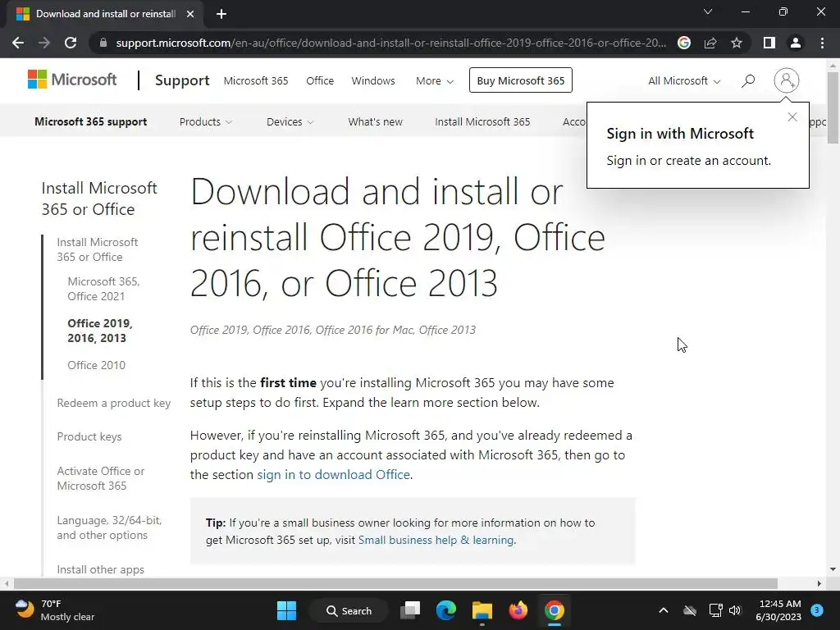Bookmark this page with the star icon

(737, 43)
